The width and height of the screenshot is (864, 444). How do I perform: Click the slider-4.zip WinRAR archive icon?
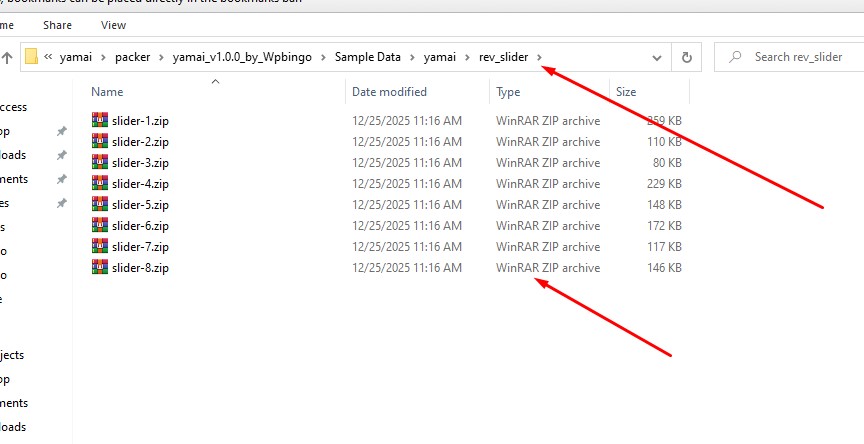(100, 183)
